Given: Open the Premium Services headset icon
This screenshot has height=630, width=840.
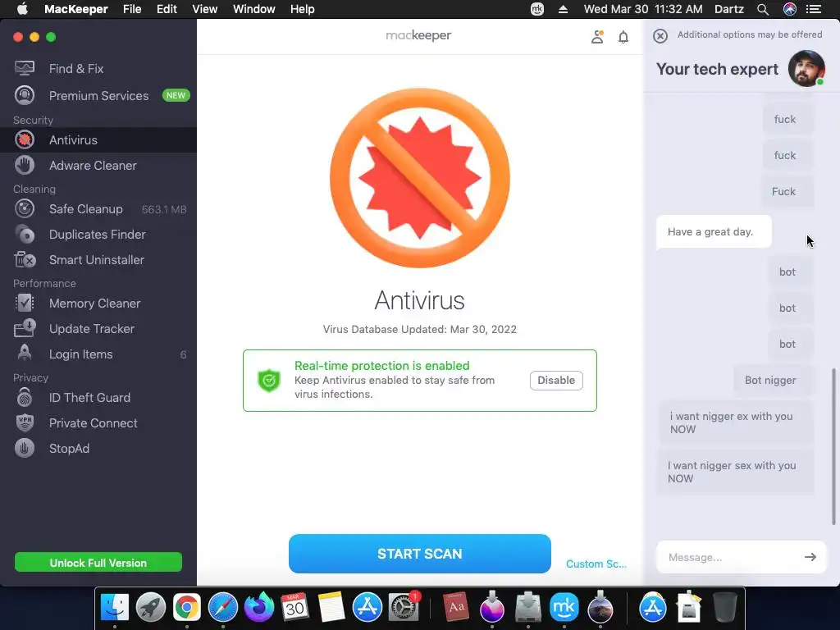Looking at the screenshot, I should (25, 95).
